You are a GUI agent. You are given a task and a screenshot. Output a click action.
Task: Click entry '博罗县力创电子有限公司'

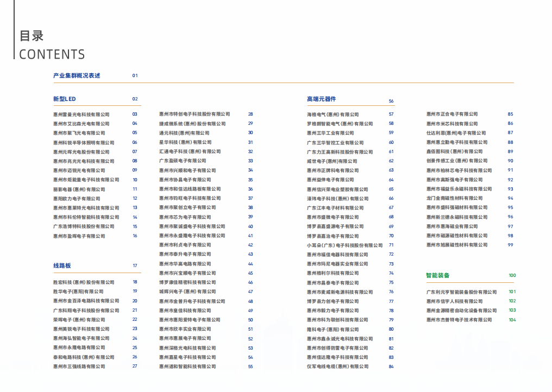[x=333, y=301]
